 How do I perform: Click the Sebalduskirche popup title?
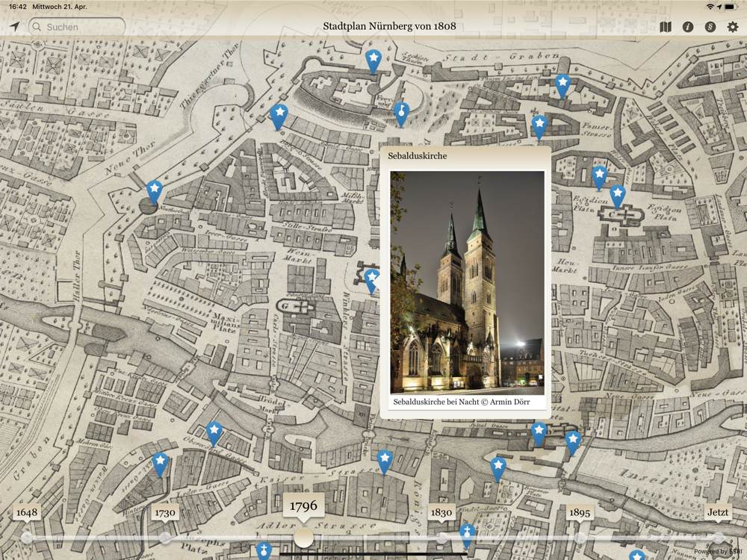(418, 156)
